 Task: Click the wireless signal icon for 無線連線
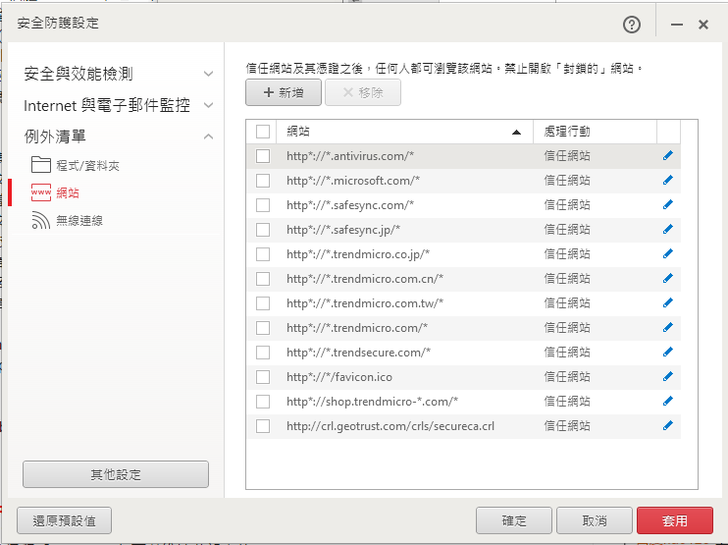[x=41, y=220]
